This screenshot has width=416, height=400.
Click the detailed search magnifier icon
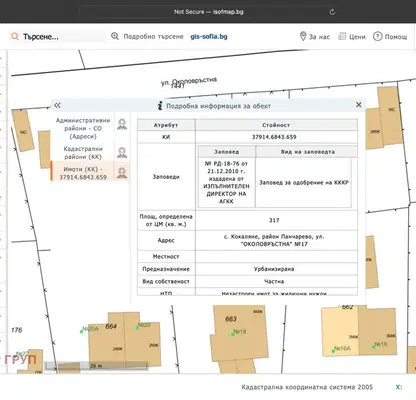pyautogui.click(x=115, y=36)
